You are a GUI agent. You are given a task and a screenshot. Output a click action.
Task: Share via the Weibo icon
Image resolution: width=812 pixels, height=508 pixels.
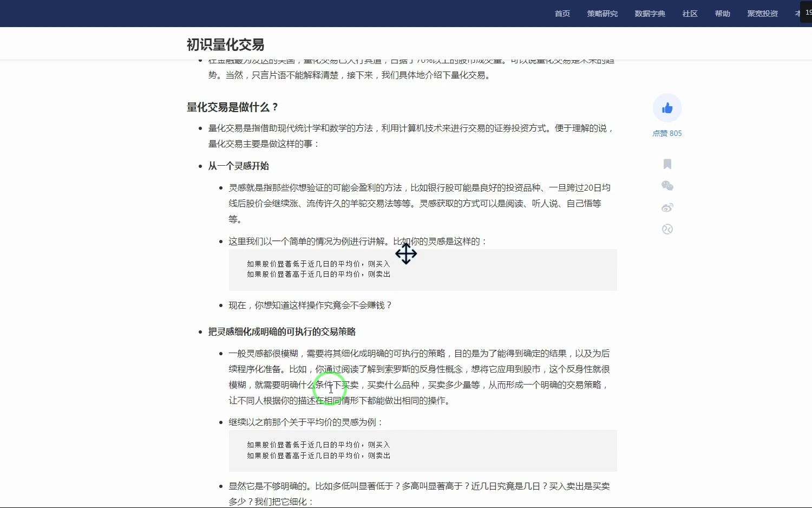[x=667, y=207]
